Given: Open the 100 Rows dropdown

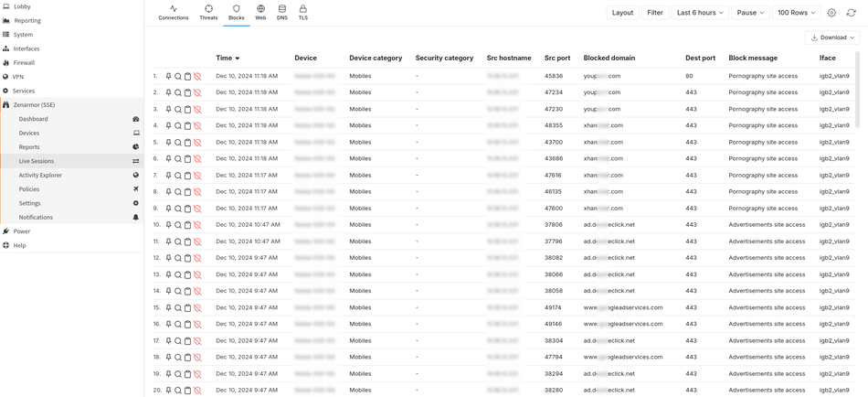Looking at the screenshot, I should (x=796, y=13).
